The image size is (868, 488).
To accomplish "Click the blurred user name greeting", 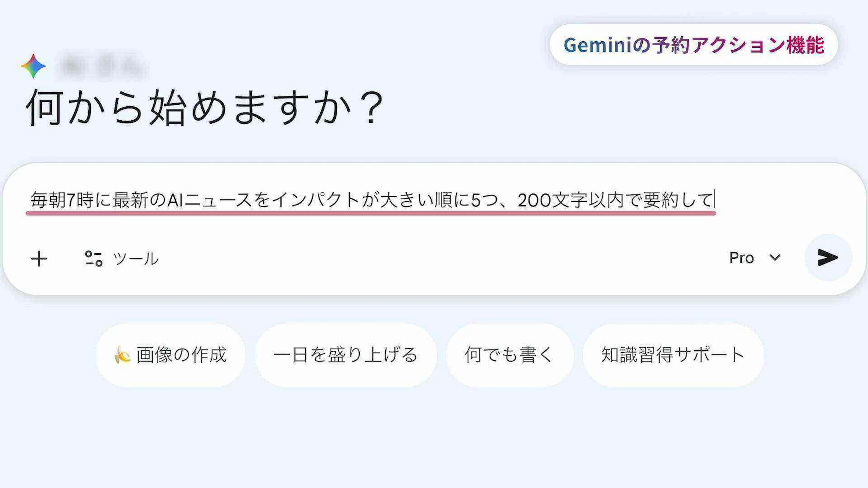I will pos(103,66).
